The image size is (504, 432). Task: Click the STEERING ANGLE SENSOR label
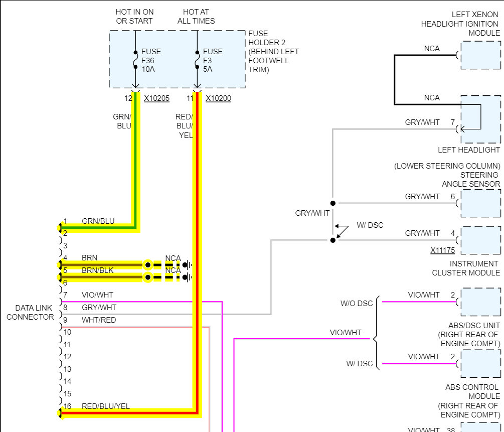[x=470, y=179]
